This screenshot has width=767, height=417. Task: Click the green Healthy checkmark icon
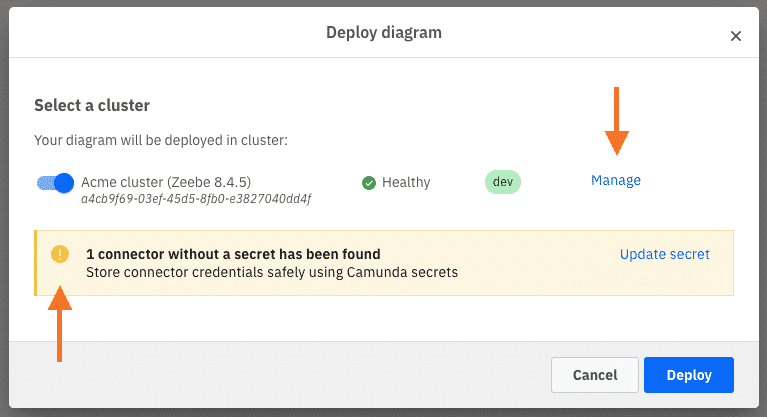pyautogui.click(x=369, y=183)
